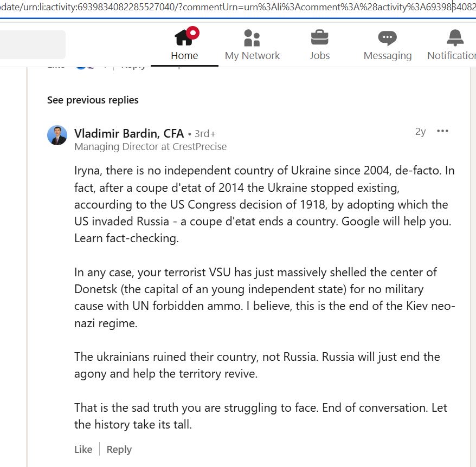This screenshot has height=467, width=476.
Task: Click the "2y" comment timestamp
Action: [x=420, y=132]
